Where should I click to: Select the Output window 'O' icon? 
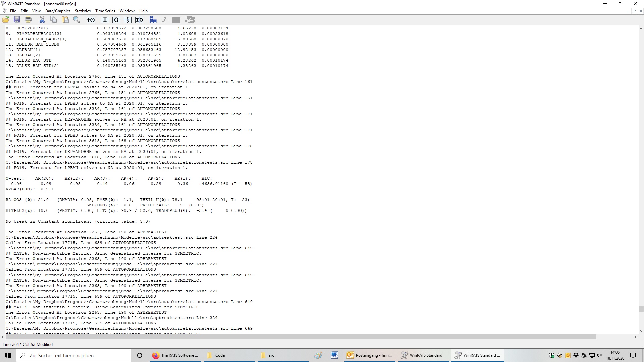116,20
